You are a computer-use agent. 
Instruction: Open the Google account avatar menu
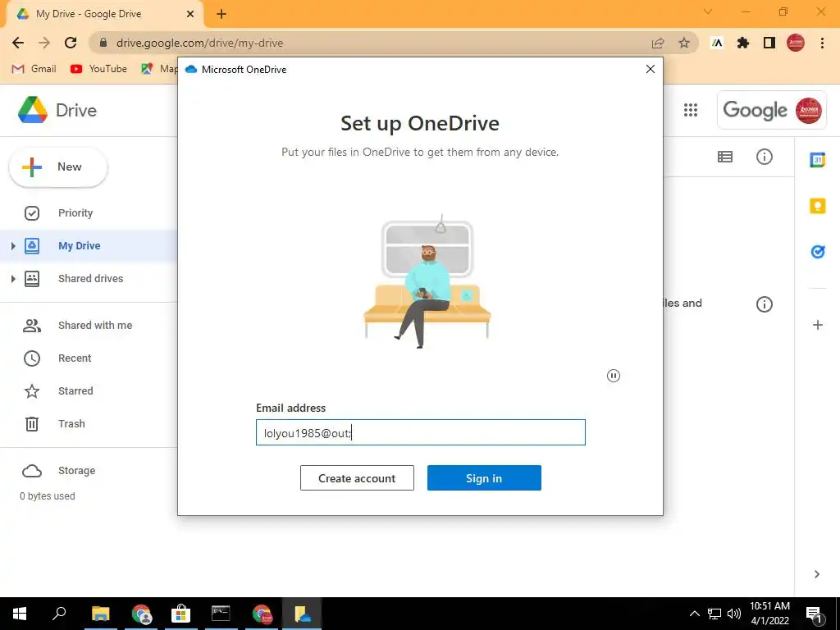(x=808, y=111)
